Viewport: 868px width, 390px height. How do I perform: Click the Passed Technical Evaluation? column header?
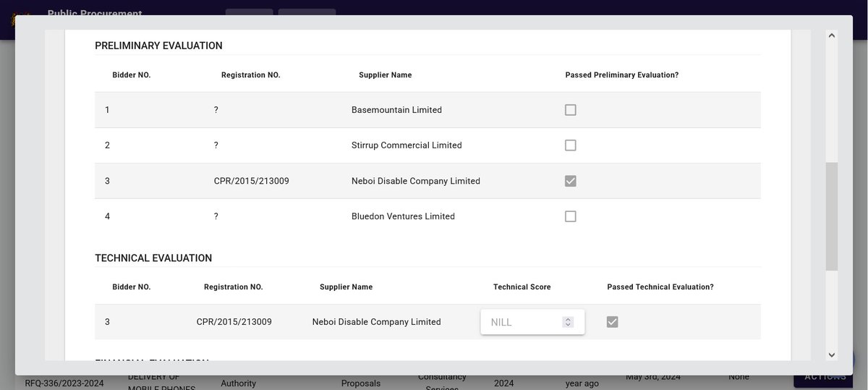pos(660,287)
